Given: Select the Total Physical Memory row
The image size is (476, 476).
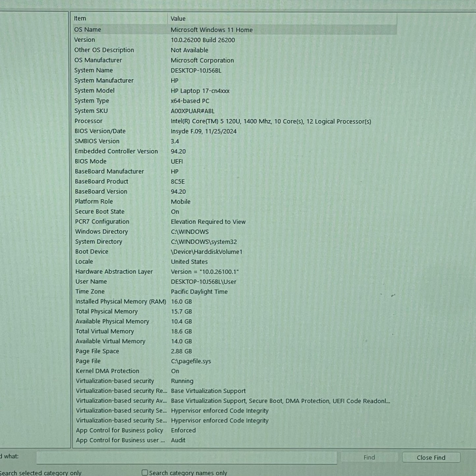Looking at the screenshot, I should pyautogui.click(x=235, y=311).
